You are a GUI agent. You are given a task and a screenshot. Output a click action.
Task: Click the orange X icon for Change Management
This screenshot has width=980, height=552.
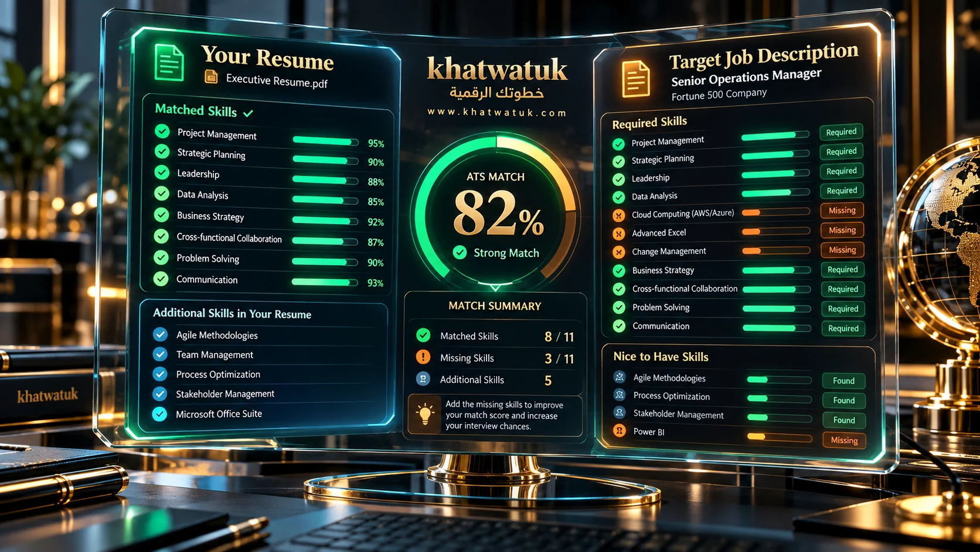click(618, 252)
